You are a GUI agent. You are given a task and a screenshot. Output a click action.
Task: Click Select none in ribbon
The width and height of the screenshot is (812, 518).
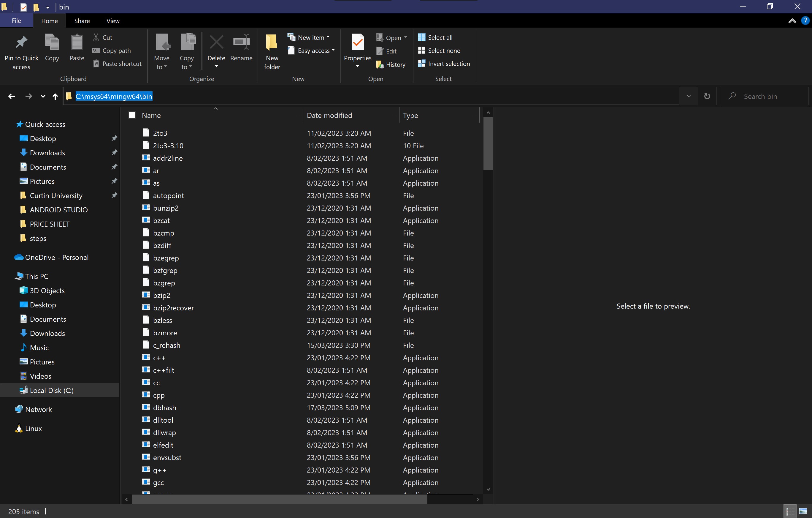point(439,50)
